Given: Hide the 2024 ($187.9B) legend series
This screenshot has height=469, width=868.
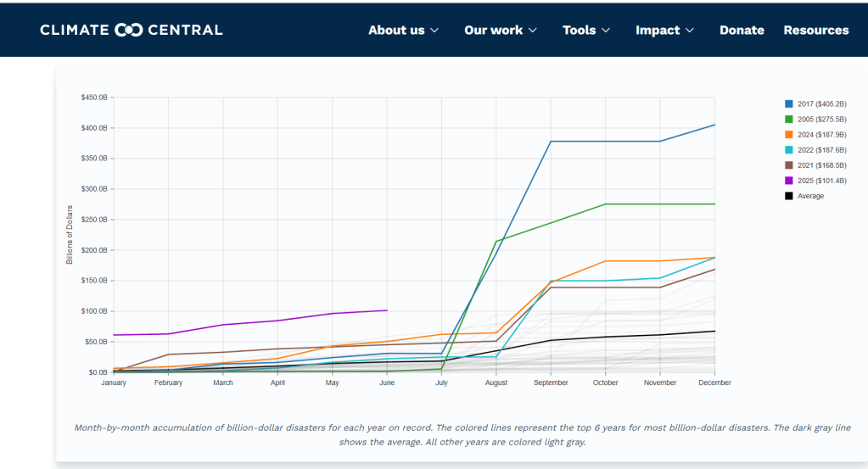Looking at the screenshot, I should (822, 134).
